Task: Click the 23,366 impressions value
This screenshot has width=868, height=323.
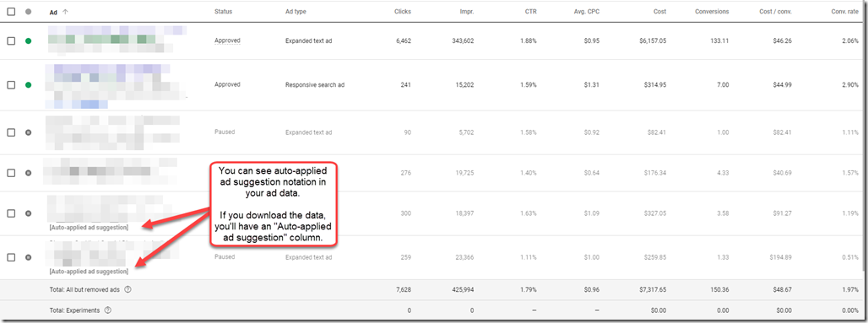Action: point(464,257)
